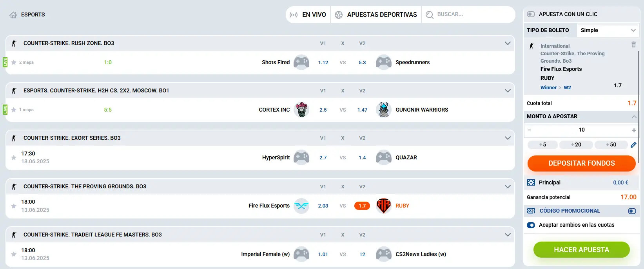Screen dimensions: 644x269
Task: Click the home icon beside ESPORTS
Action: point(13,15)
